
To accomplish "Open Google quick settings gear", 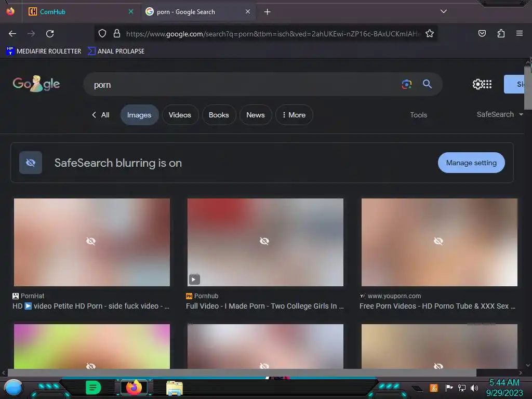I will (477, 84).
